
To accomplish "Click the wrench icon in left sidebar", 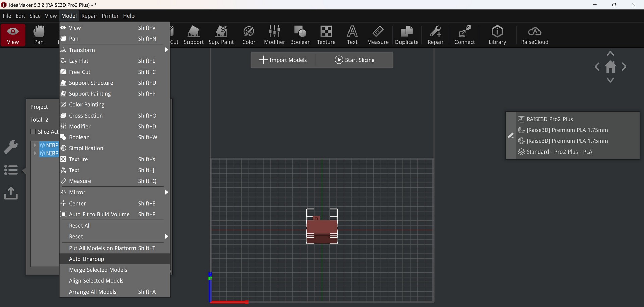I will click(x=11, y=147).
